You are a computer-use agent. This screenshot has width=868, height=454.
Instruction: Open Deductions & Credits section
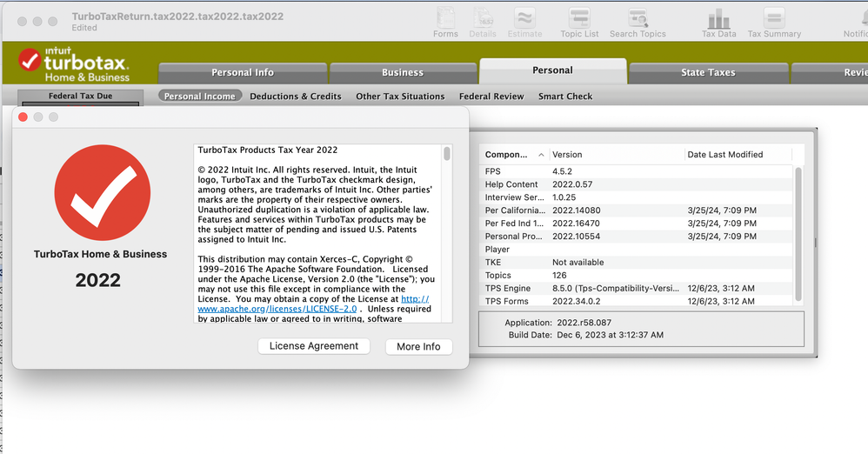(x=296, y=97)
